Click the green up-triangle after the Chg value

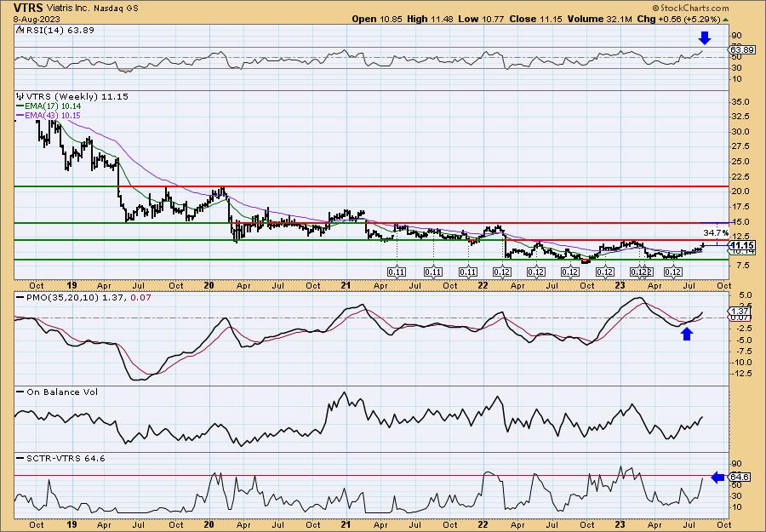point(725,20)
